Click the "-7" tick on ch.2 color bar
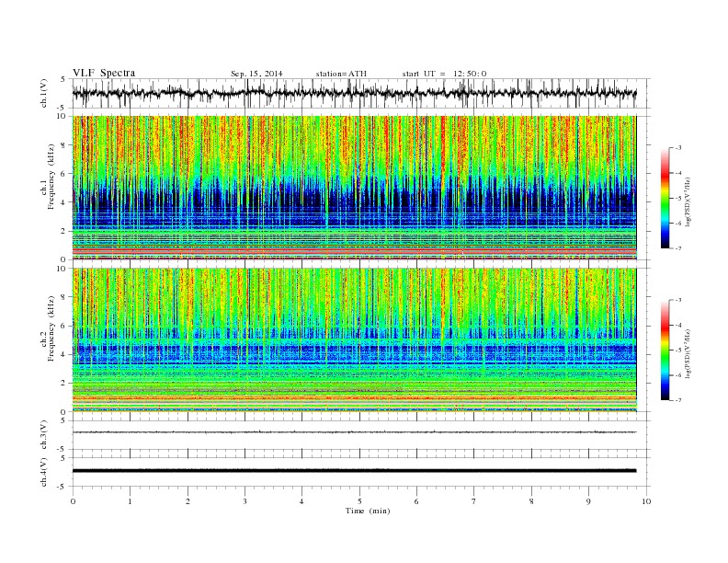Screen dimensions: 728x563 pos(677,400)
